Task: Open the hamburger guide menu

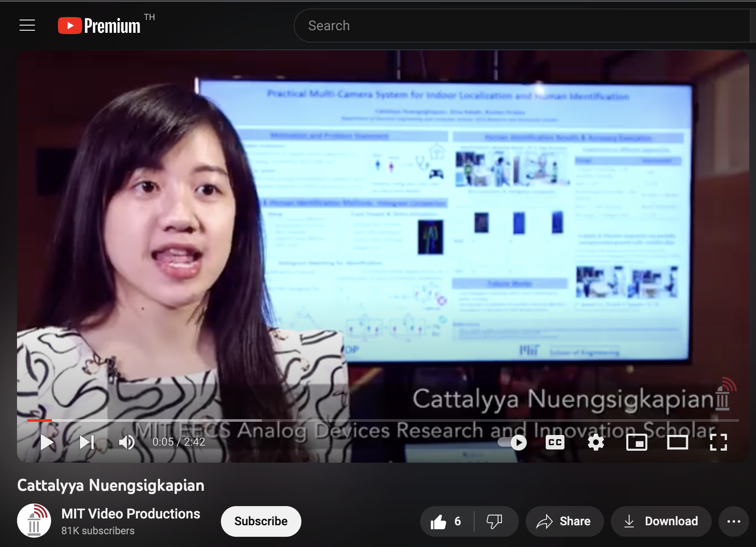Action: pyautogui.click(x=27, y=25)
